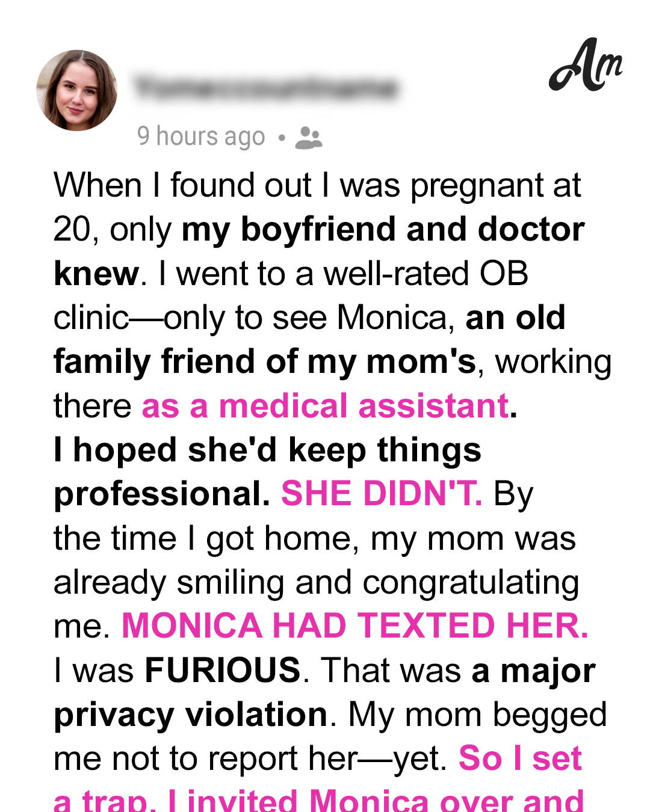The image size is (650, 812).
Task: Click the pink 'as a medical assistant' text
Action: [326, 406]
